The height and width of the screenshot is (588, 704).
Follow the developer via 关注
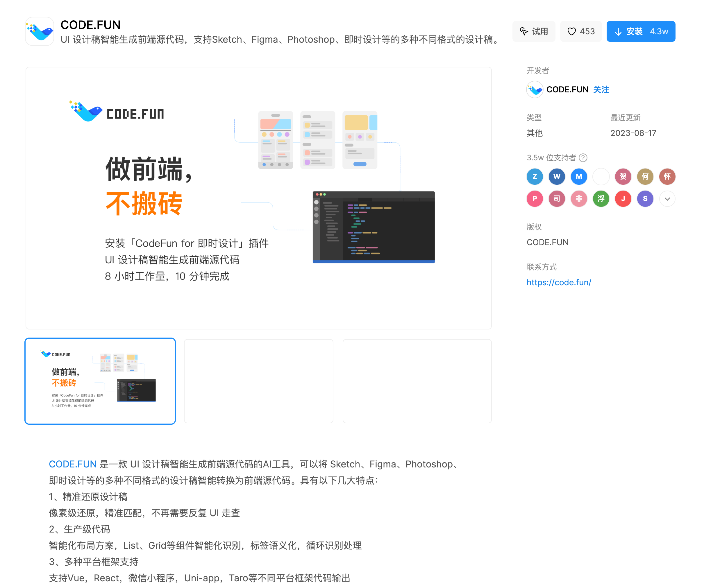601,89
